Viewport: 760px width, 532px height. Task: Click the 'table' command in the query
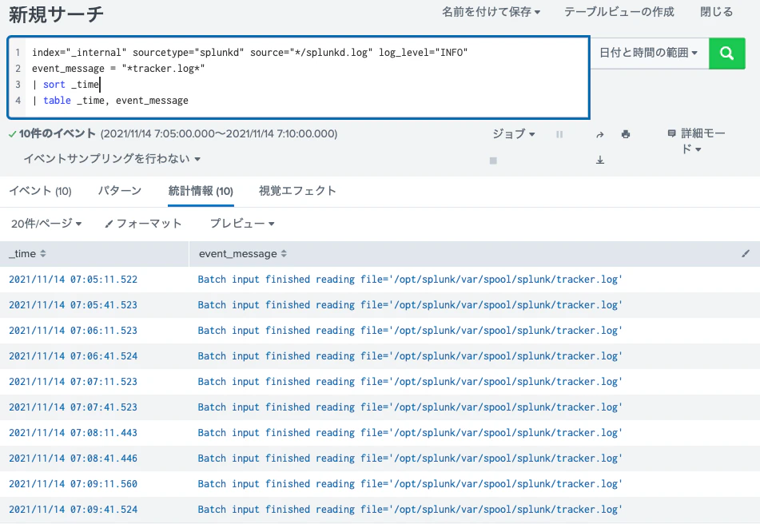57,101
